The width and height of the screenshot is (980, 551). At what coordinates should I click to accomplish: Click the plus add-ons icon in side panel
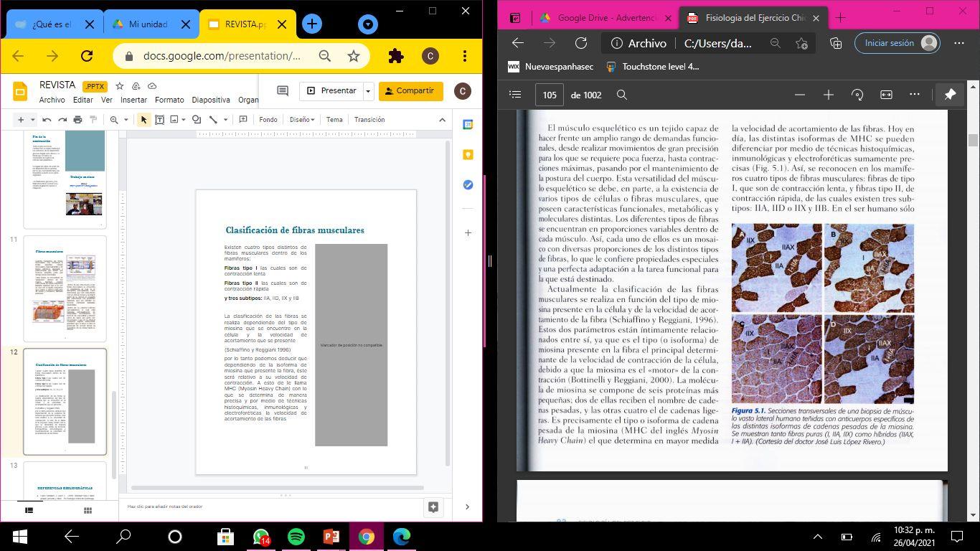468,232
